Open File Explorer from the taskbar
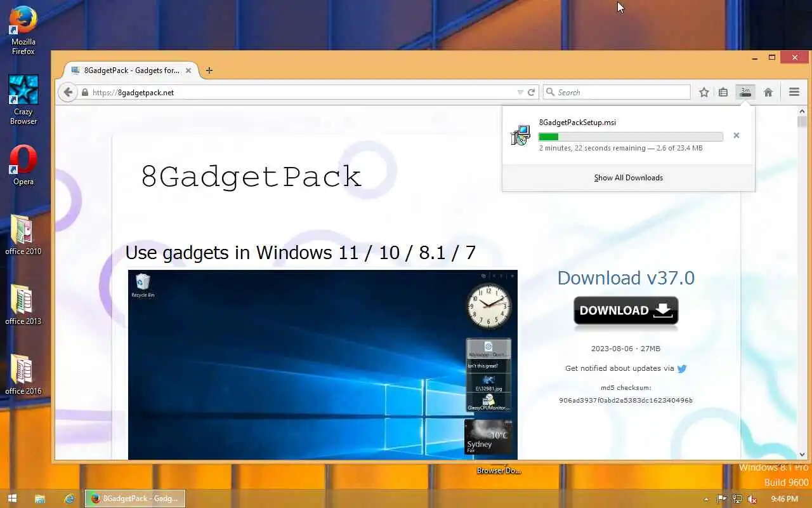The width and height of the screenshot is (812, 508). [39, 498]
